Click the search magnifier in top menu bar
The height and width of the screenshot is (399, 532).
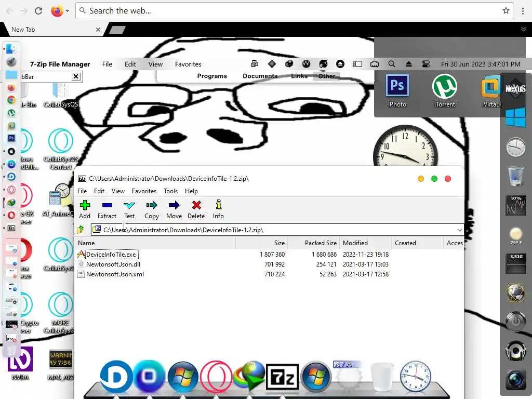tap(392, 64)
